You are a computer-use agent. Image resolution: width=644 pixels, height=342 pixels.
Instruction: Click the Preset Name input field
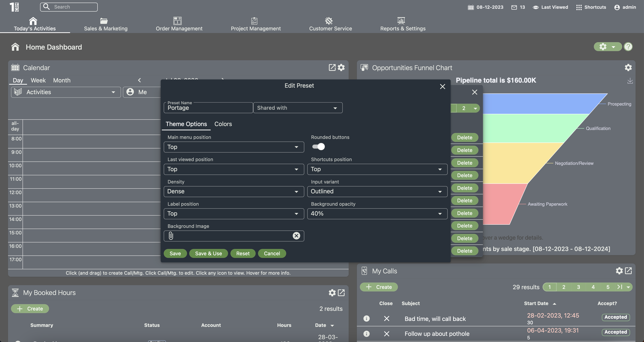(208, 108)
